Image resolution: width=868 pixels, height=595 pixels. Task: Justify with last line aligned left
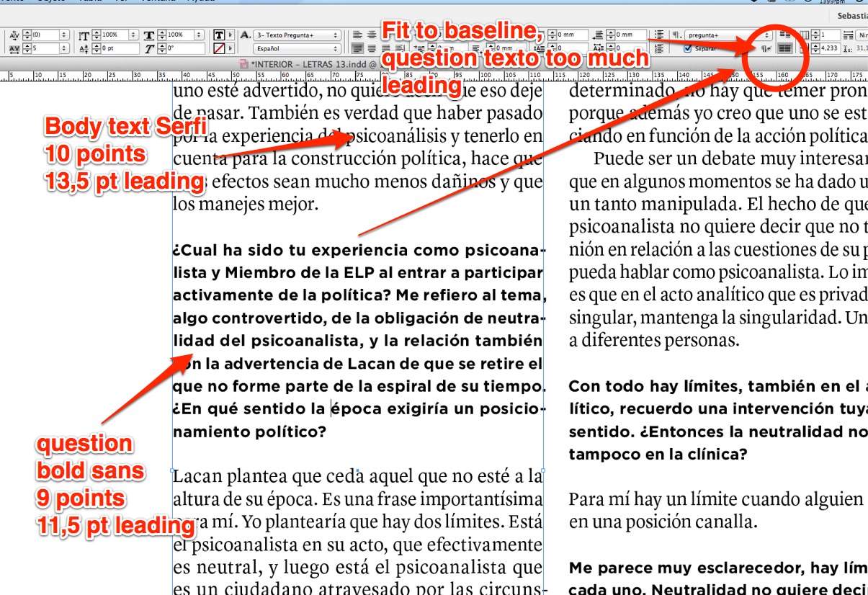[357, 48]
